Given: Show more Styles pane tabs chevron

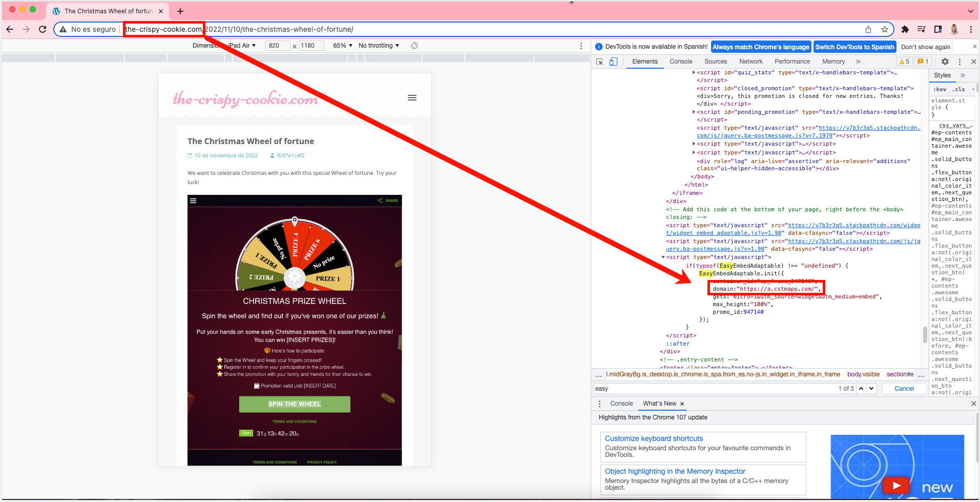Looking at the screenshot, I should tap(963, 75).
